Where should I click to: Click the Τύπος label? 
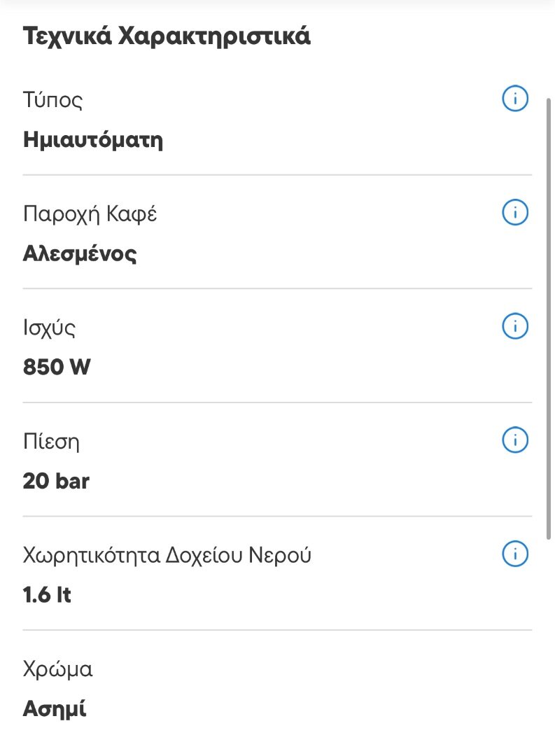coord(53,100)
